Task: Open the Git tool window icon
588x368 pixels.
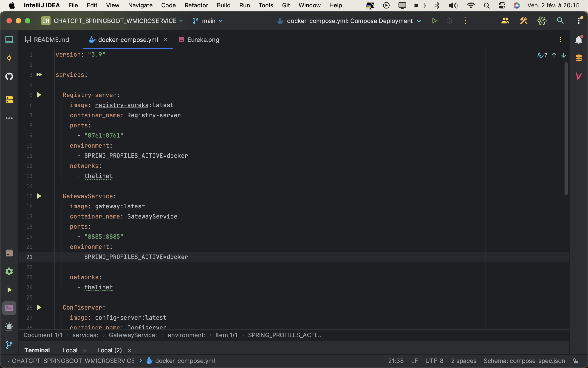Action: (x=9, y=345)
